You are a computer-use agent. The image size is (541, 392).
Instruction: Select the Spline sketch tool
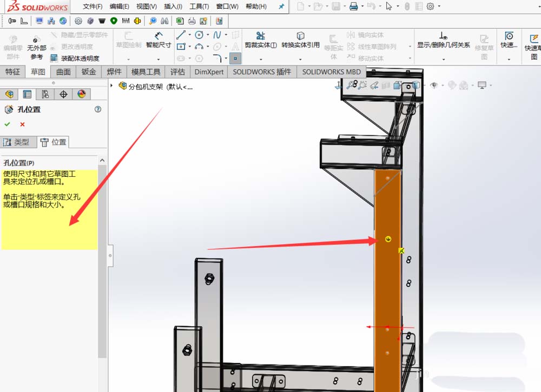point(217,35)
